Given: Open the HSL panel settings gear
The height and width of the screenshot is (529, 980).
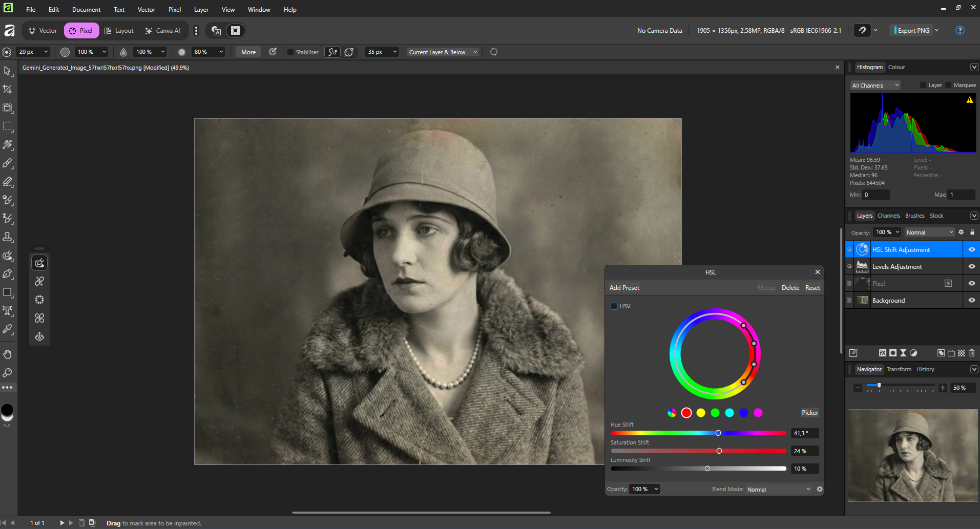Looking at the screenshot, I should 820,489.
